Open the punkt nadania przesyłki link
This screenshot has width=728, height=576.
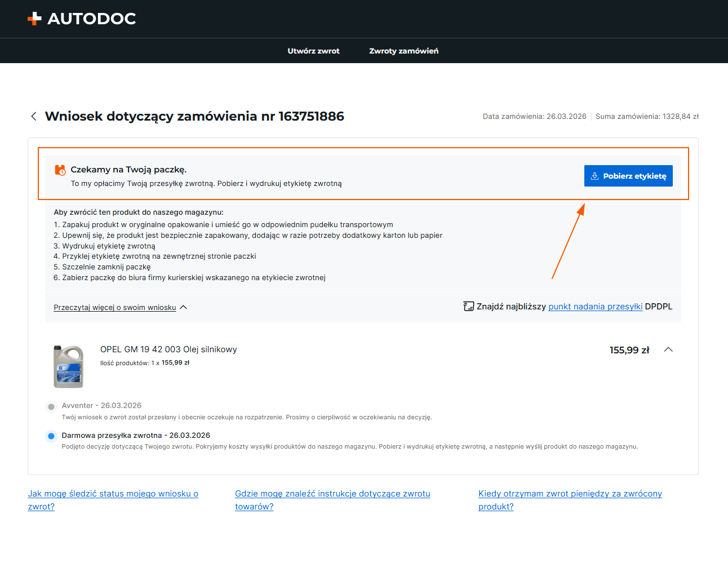pyautogui.click(x=595, y=307)
